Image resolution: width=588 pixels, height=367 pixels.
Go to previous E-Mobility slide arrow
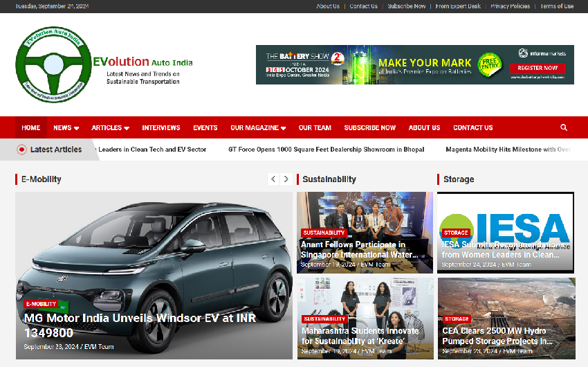point(273,179)
